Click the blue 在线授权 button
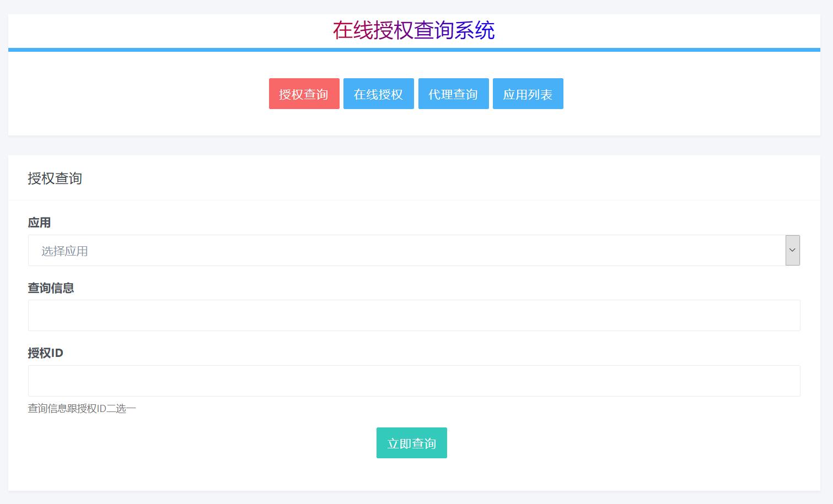 379,94
